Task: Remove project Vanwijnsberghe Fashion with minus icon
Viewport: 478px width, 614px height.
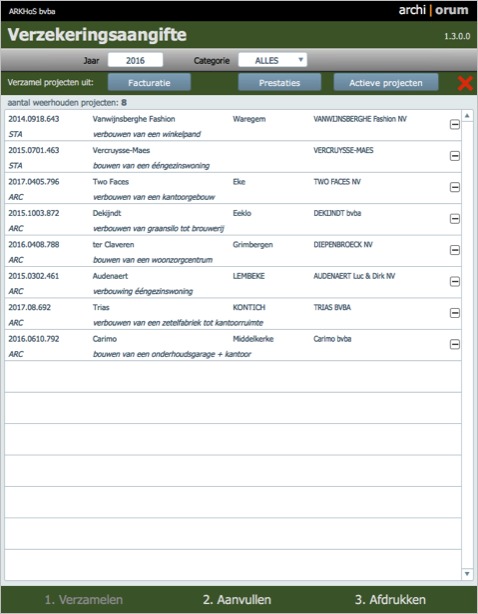Action: [455, 125]
